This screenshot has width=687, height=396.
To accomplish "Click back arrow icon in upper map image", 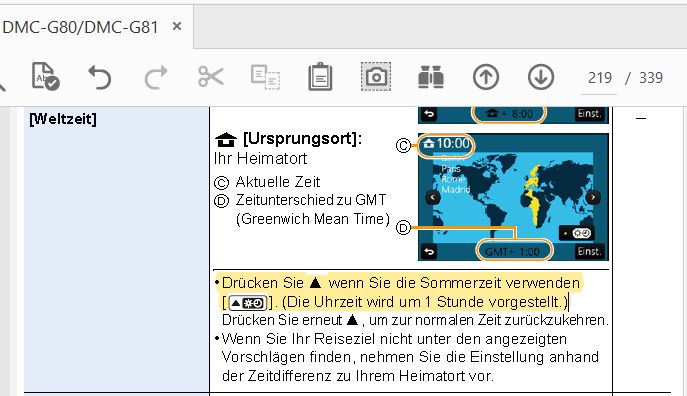I will [429, 114].
